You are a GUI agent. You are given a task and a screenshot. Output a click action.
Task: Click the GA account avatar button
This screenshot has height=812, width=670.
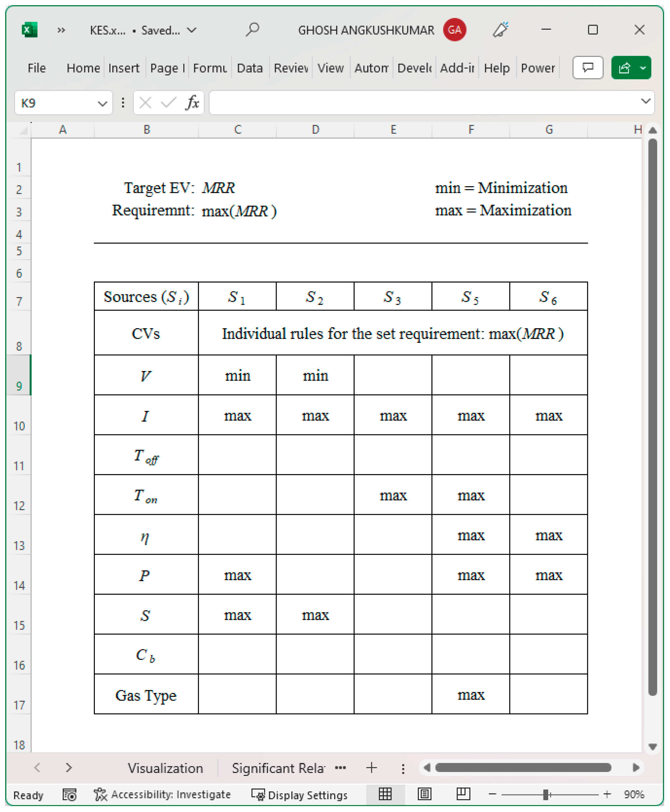pos(454,30)
